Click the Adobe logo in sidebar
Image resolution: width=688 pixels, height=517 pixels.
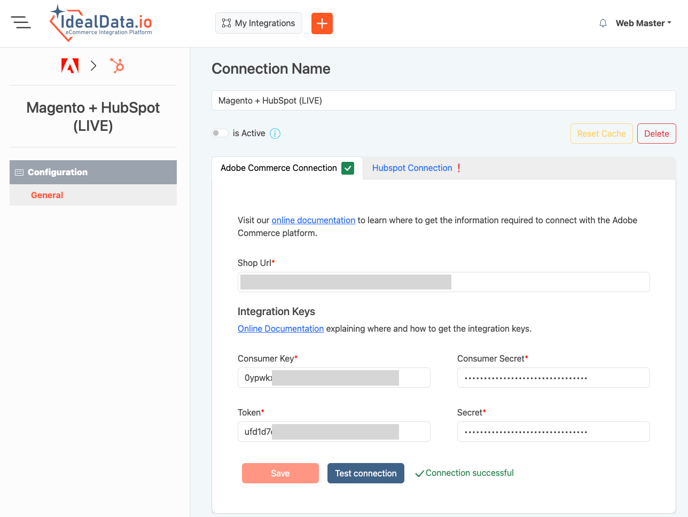70,66
